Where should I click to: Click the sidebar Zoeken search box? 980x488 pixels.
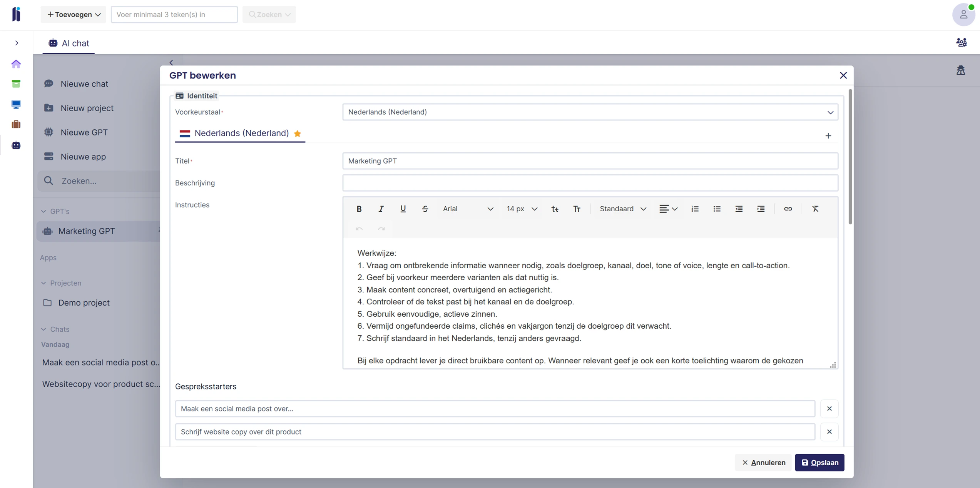(x=99, y=181)
